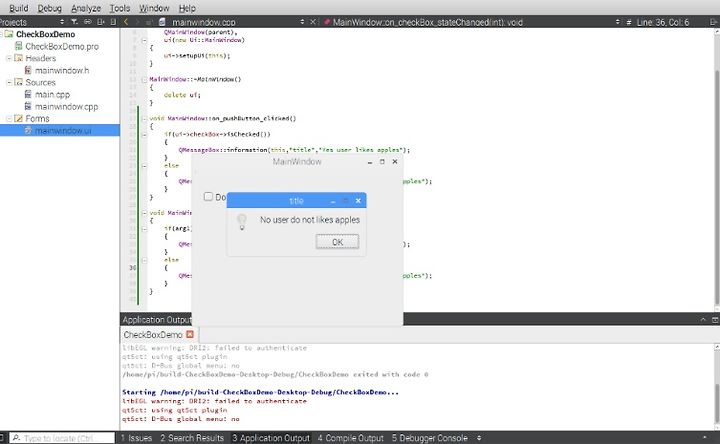Collapse the Forms folder

(9, 118)
